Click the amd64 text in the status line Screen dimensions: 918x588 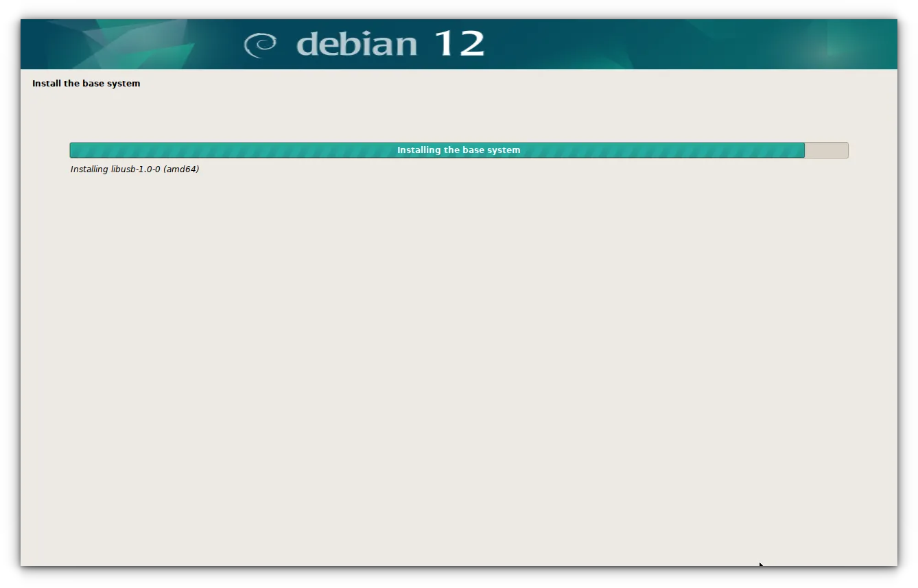[183, 169]
